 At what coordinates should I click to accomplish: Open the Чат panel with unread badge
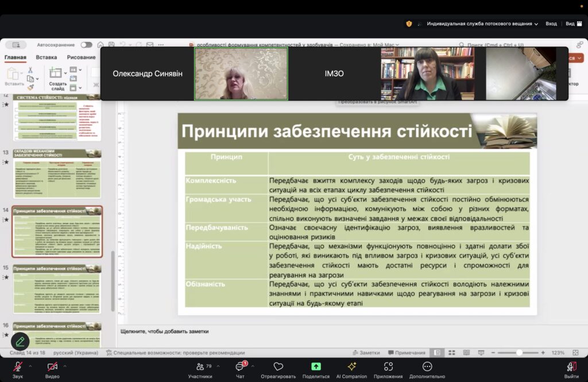click(240, 369)
